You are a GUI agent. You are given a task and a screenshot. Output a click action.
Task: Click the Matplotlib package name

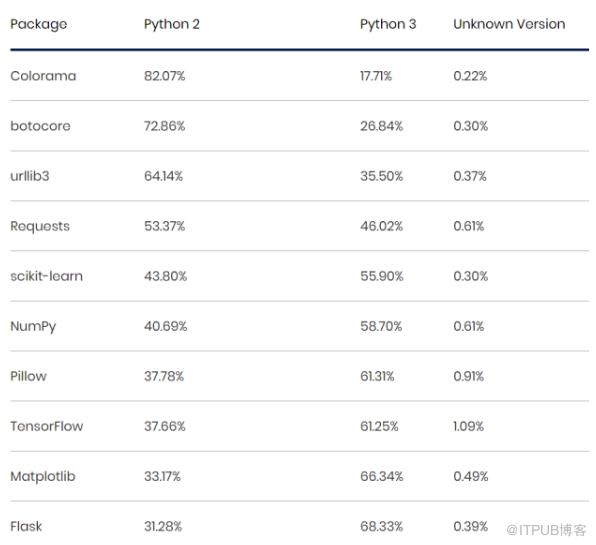click(43, 476)
